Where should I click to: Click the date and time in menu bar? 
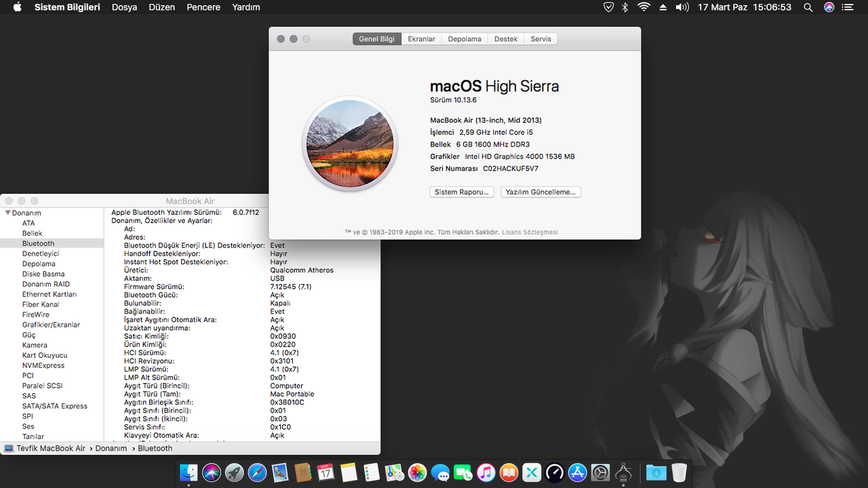745,7
